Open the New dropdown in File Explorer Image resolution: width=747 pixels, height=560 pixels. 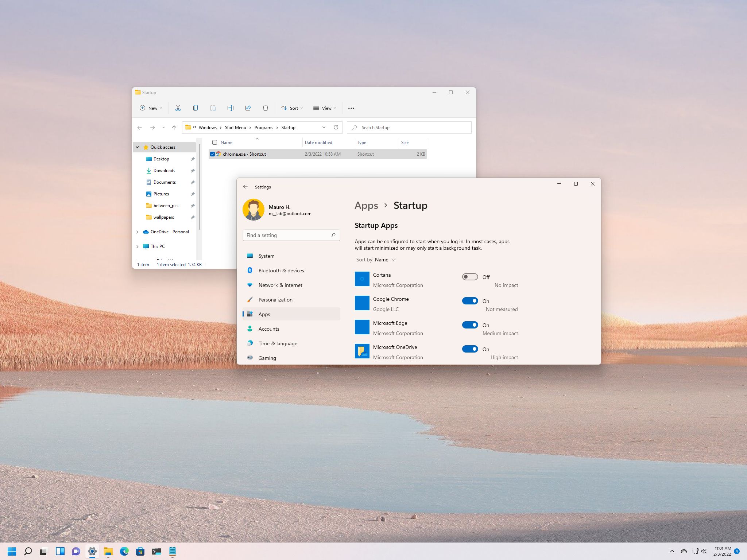(x=151, y=108)
